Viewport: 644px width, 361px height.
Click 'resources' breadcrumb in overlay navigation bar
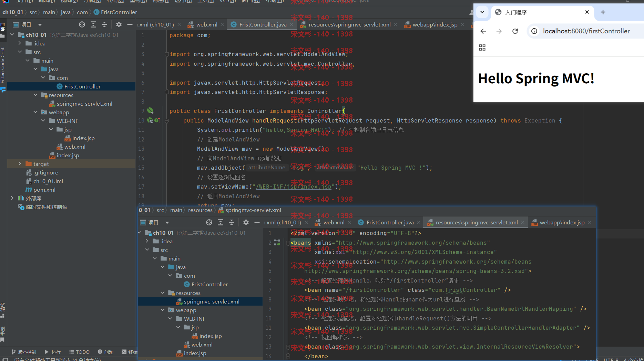click(x=200, y=210)
